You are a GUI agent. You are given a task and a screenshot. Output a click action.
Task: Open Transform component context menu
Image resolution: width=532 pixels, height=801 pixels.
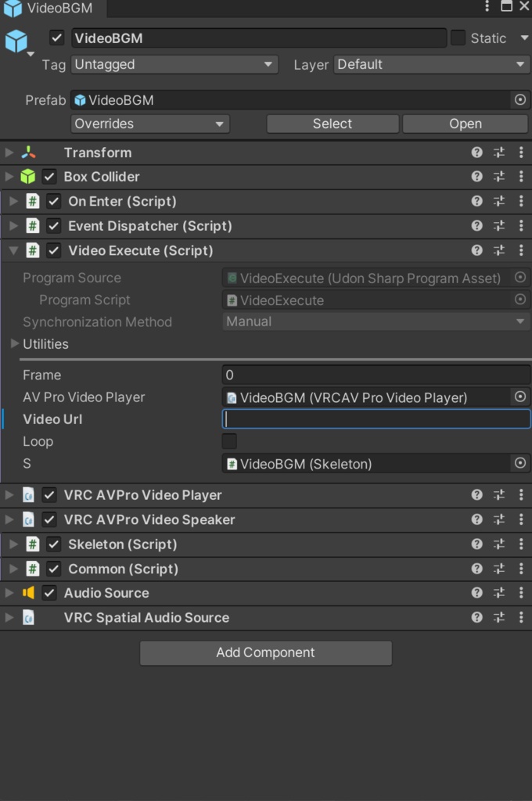click(521, 153)
